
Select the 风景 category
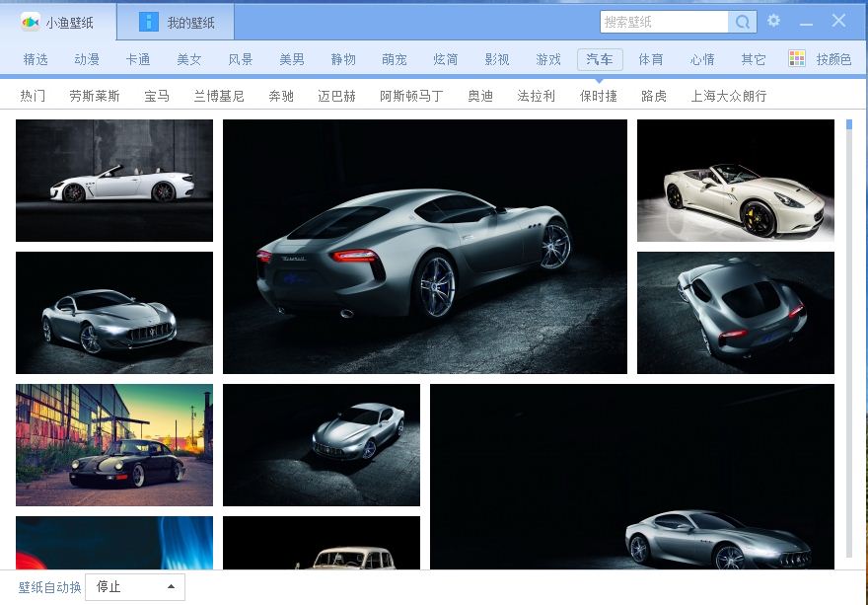(x=241, y=59)
